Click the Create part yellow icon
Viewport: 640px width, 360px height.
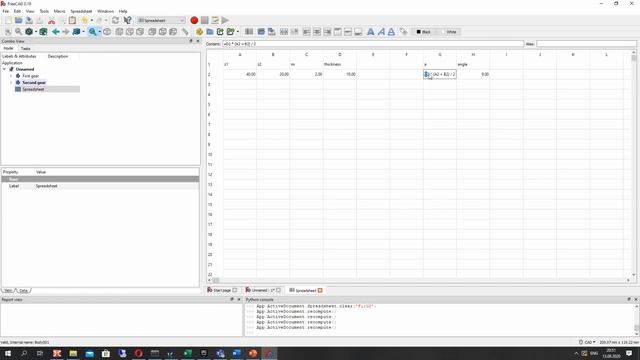click(x=200, y=32)
